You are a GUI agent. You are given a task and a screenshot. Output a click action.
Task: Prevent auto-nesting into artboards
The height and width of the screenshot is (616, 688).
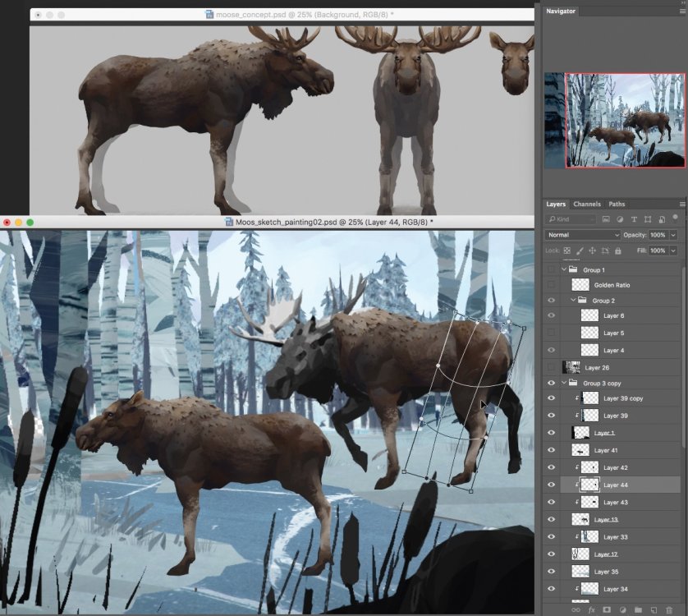point(605,251)
